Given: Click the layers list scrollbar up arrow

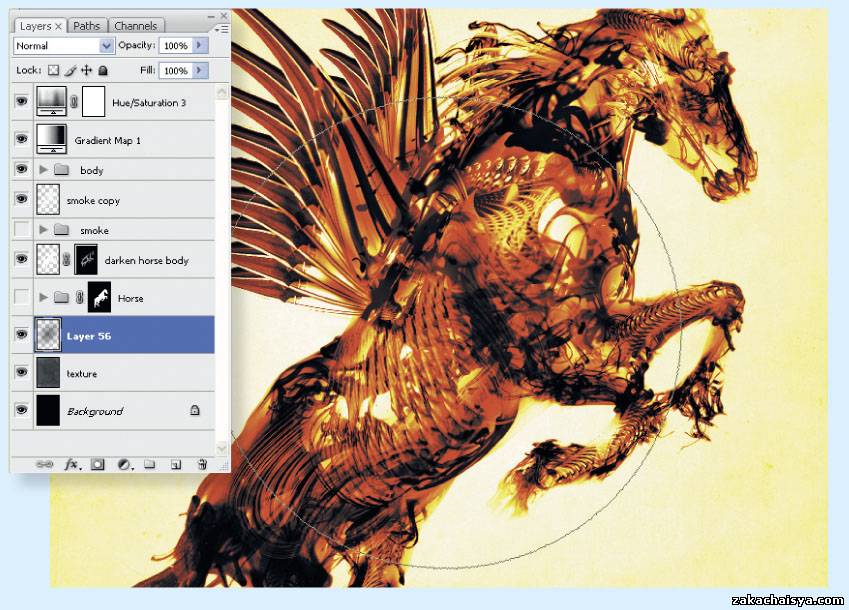Looking at the screenshot, I should 222,92.
